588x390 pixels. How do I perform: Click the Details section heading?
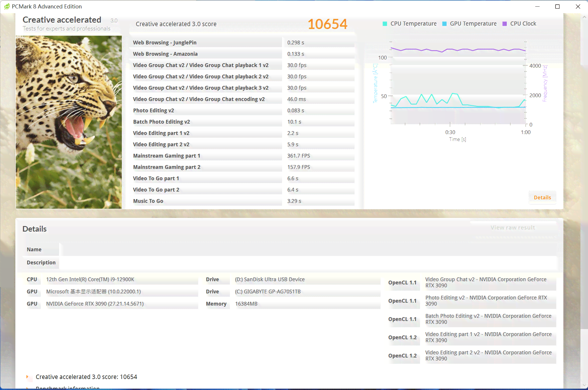(35, 229)
